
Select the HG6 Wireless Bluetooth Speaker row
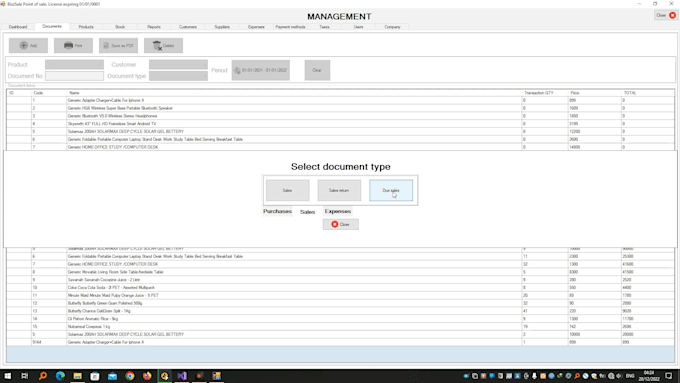tap(340, 108)
